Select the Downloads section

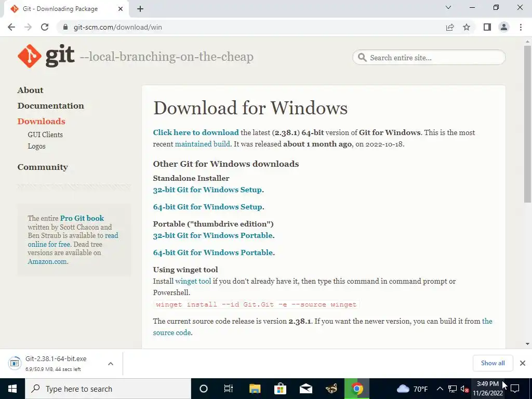pyautogui.click(x=41, y=121)
